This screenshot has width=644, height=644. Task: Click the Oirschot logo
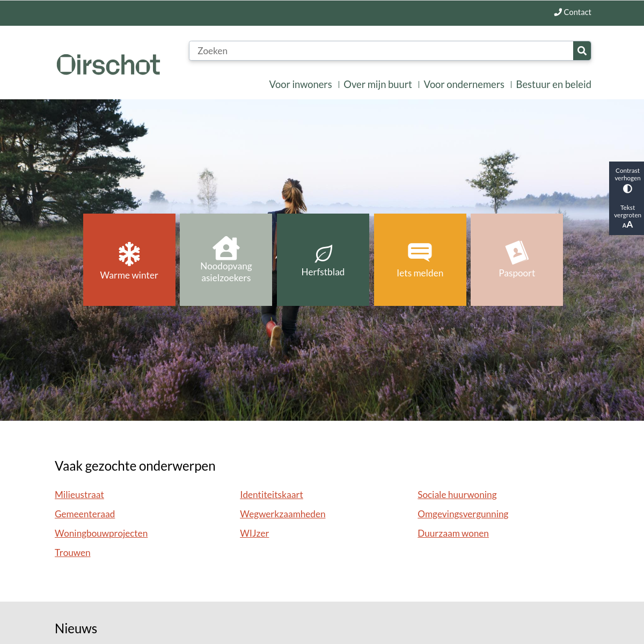click(108, 64)
